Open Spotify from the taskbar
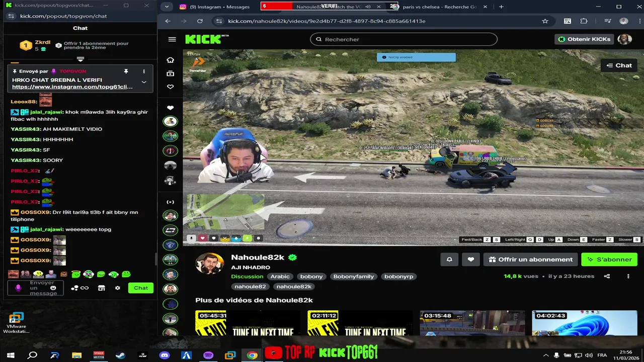The width and height of the screenshot is (644, 362). pyautogui.click(x=208, y=355)
